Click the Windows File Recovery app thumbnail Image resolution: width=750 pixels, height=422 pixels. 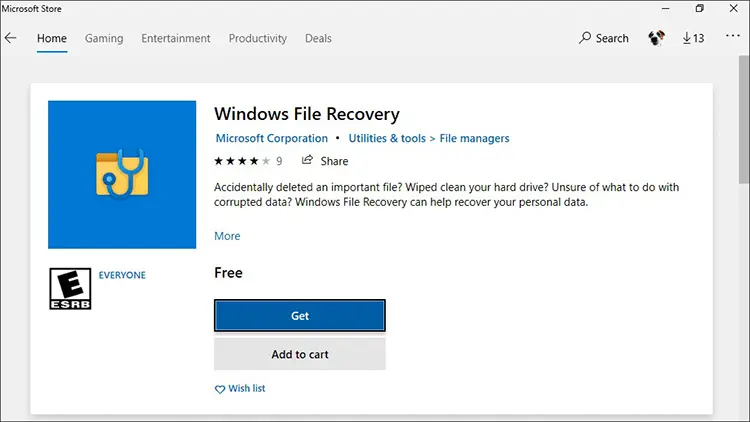click(x=122, y=175)
